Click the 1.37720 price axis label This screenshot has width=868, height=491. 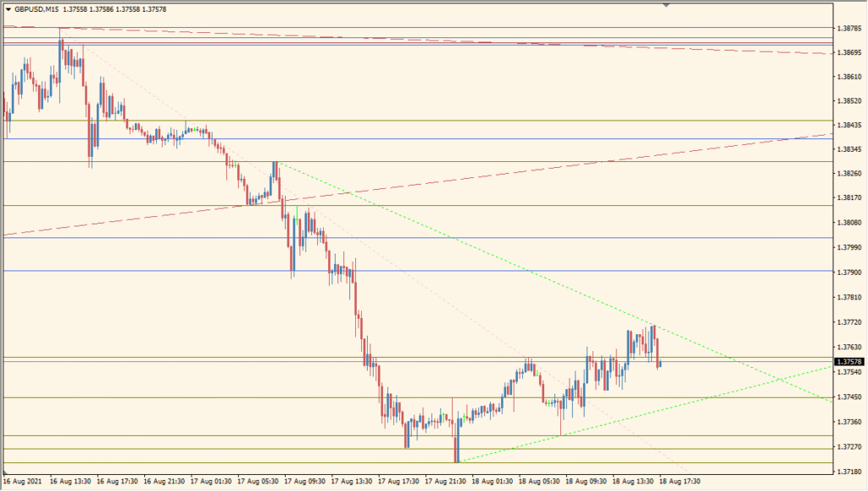(x=849, y=322)
